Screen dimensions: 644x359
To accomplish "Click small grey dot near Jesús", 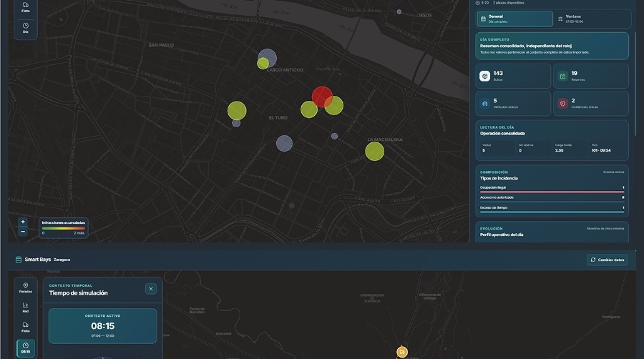I will 399,12.
